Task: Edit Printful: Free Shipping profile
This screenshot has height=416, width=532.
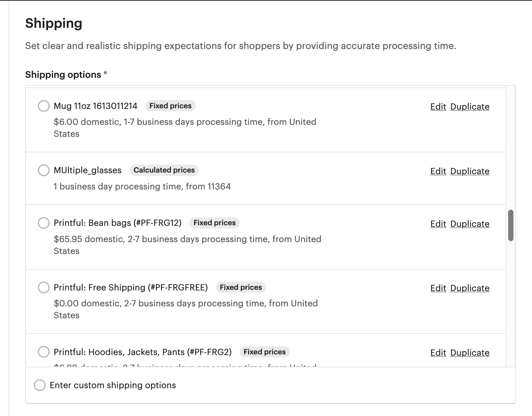Action: [438, 288]
